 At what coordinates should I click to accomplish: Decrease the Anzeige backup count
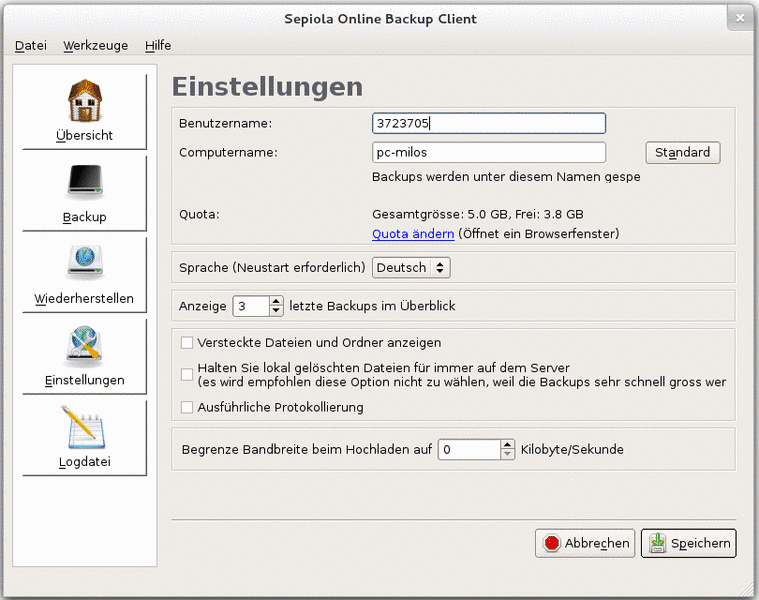coord(276,311)
